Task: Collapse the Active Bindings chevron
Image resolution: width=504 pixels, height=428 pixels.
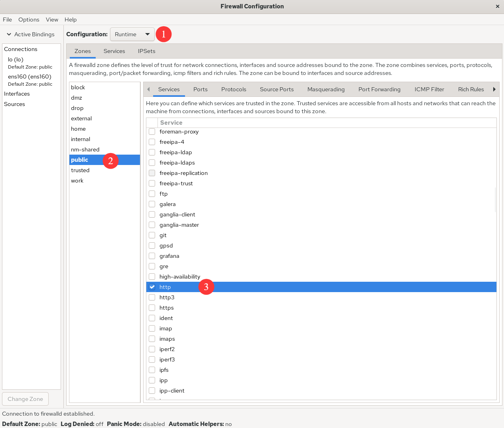Action: pyautogui.click(x=9, y=34)
